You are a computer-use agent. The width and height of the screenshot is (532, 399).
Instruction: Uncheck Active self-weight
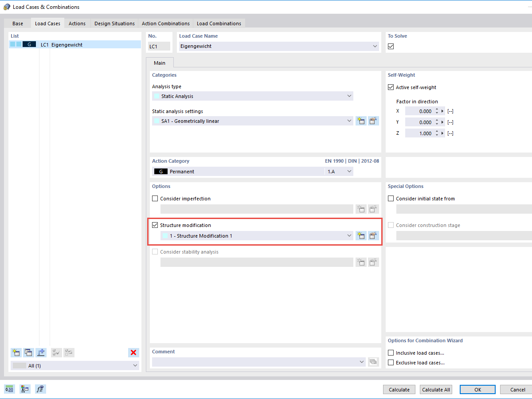tap(391, 87)
